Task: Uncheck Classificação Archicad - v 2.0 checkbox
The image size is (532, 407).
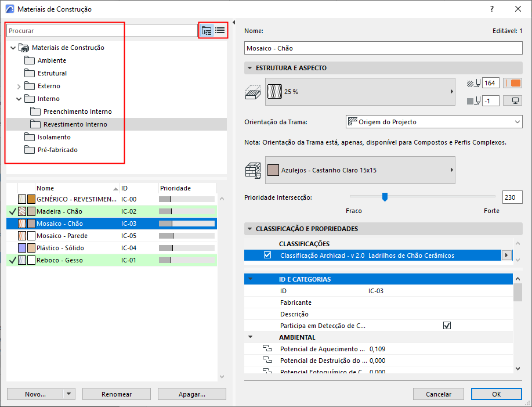Action: [267, 255]
